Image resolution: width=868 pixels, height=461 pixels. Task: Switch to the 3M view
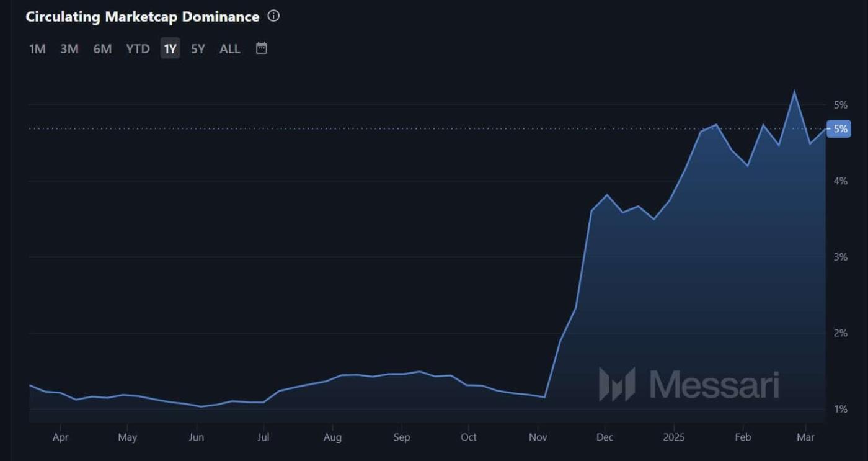(x=69, y=48)
